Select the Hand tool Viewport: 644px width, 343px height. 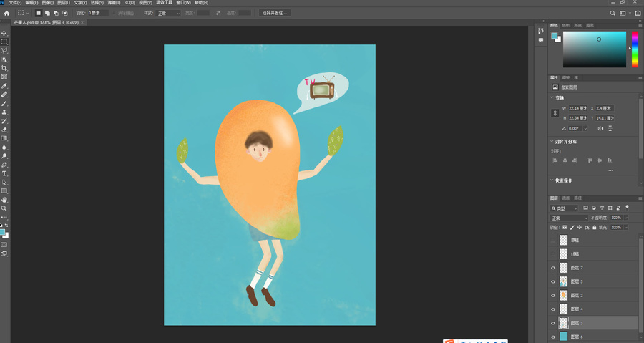pos(4,200)
